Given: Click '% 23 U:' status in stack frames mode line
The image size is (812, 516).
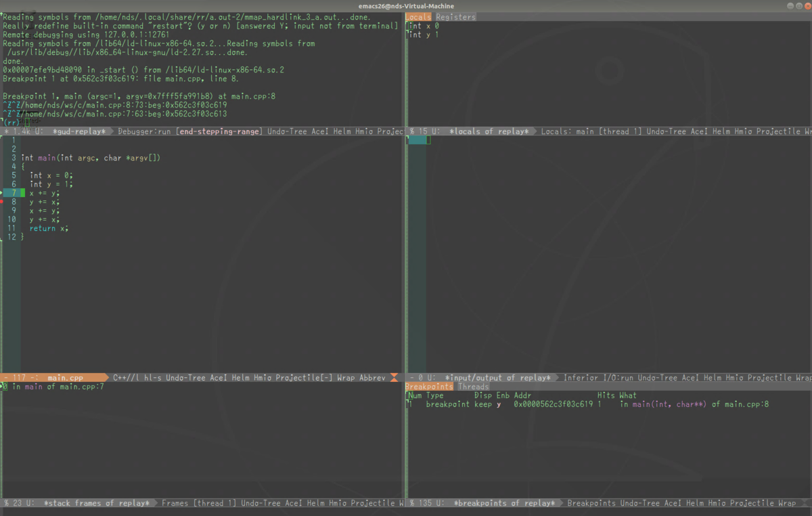Looking at the screenshot, I should (20, 503).
